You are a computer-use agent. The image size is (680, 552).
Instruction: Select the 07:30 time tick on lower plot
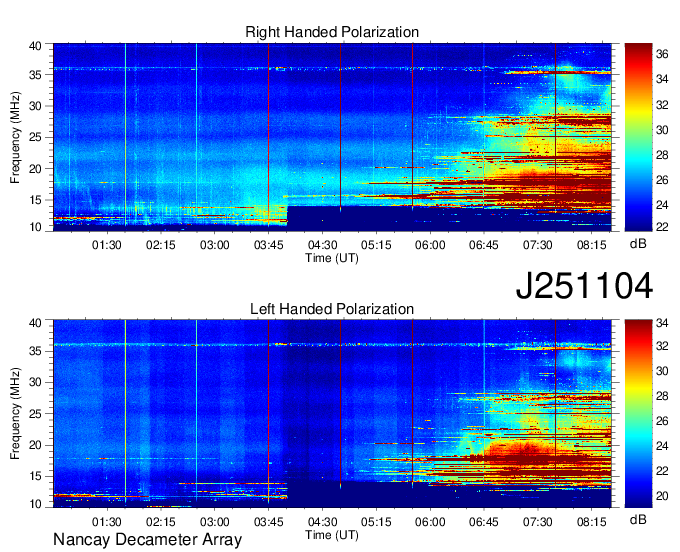(538, 521)
